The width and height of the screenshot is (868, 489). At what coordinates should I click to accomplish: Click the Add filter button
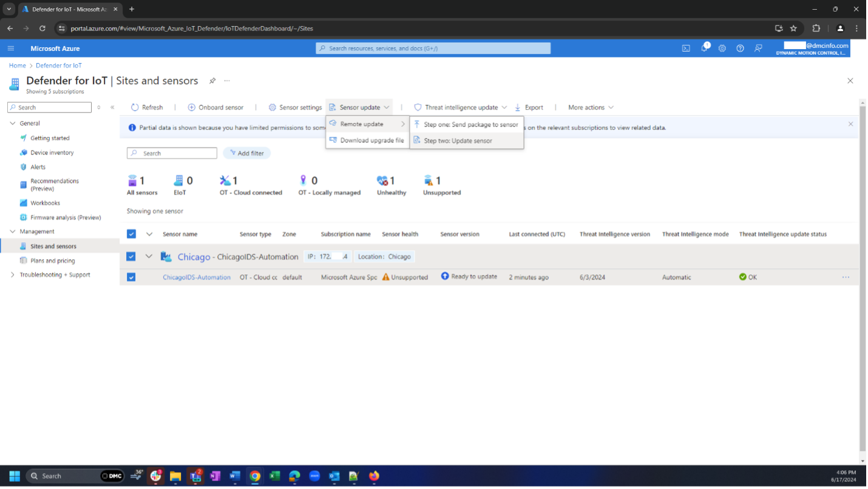(246, 153)
